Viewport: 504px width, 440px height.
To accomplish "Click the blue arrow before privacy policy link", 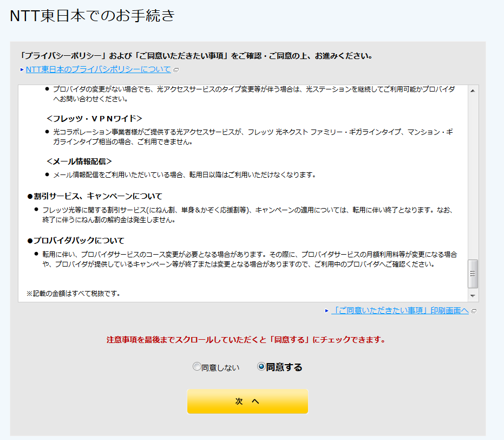I will click(x=22, y=69).
